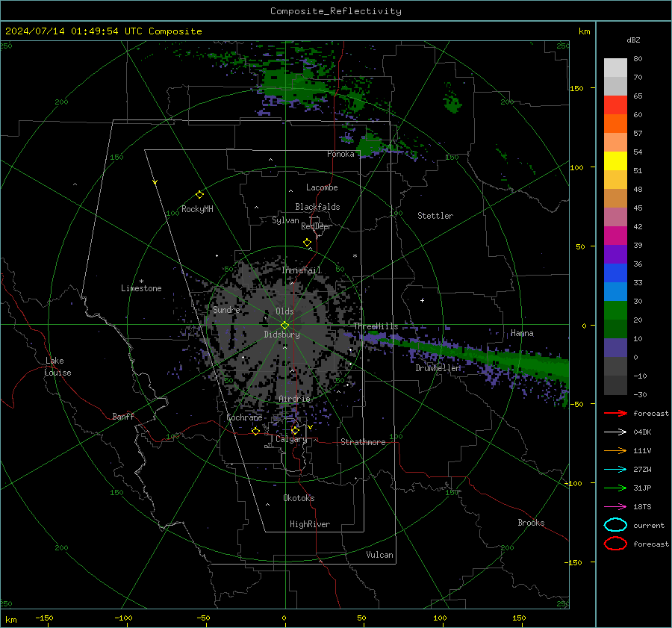Viewport: 672px width, 628px height.
Task: Click the Sylvan label
Action: [x=285, y=220]
